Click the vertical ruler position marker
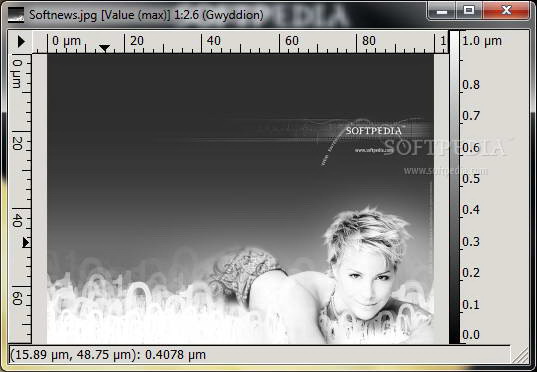The image size is (537, 372). [x=26, y=243]
